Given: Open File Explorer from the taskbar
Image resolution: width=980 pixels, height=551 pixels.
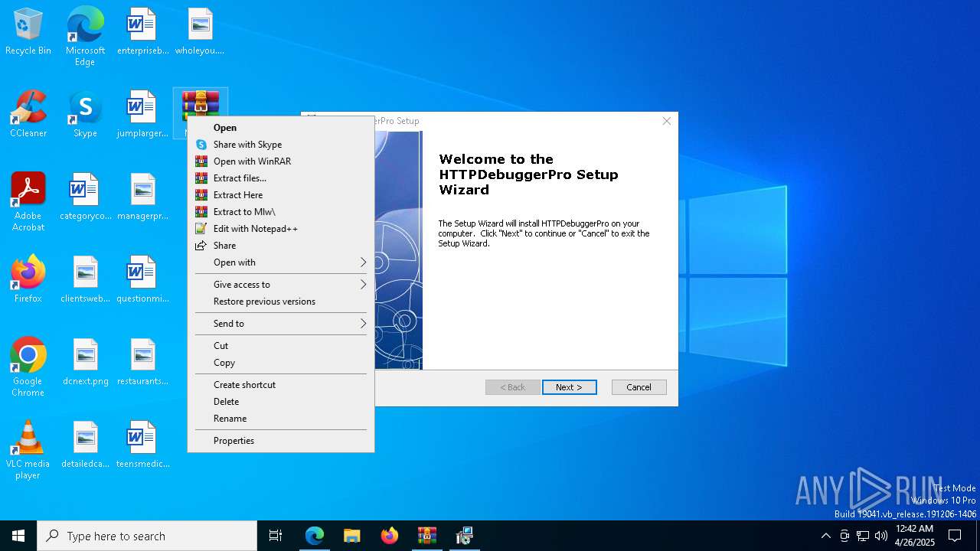Looking at the screenshot, I should (352, 536).
